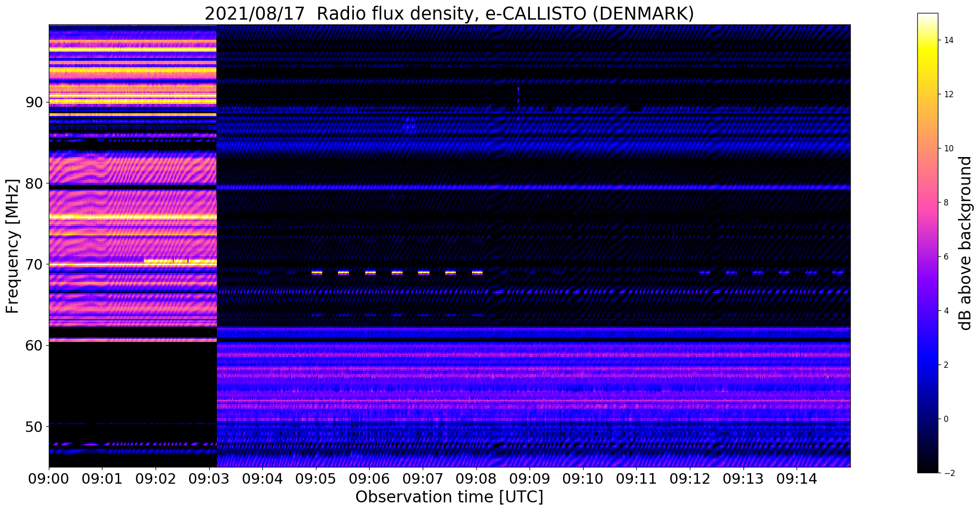
Task: Click the 'Frequency [MHz]' axis label
Action: tap(13, 246)
